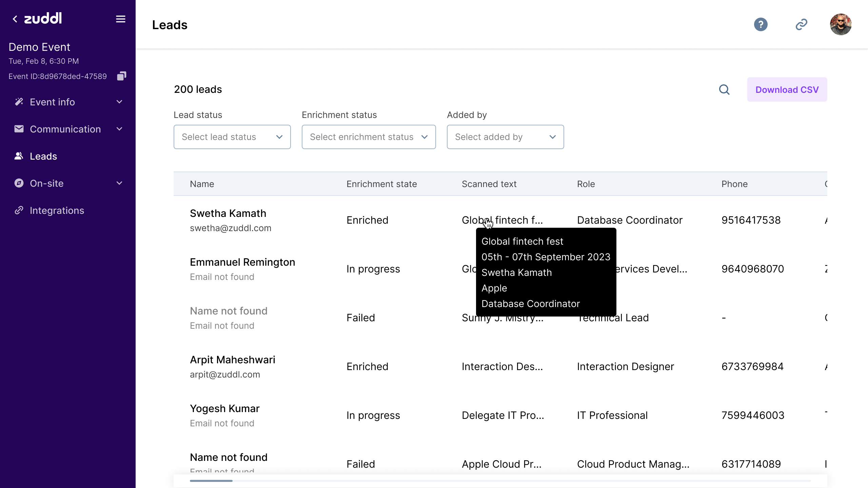This screenshot has height=488, width=868.
Task: Toggle the hamburger menu icon in the sidebar
Action: pos(121,19)
